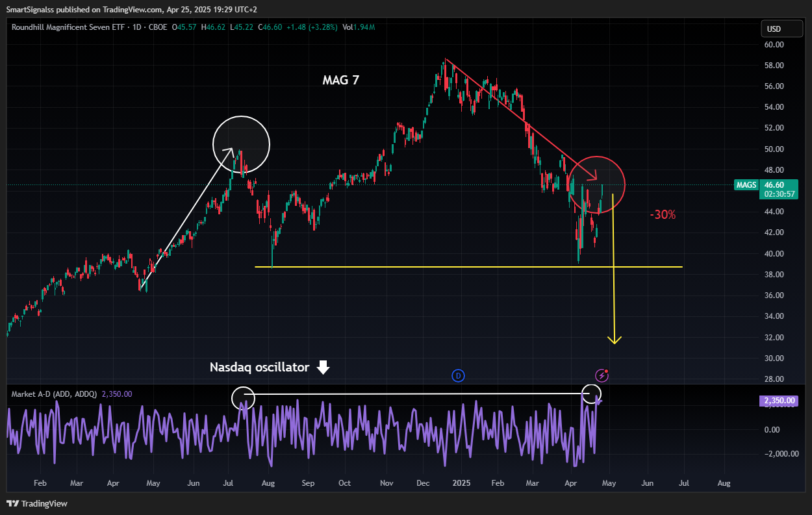Click the MAG 7 text annotation
Viewport: 812px width, 515px height.
(x=341, y=80)
